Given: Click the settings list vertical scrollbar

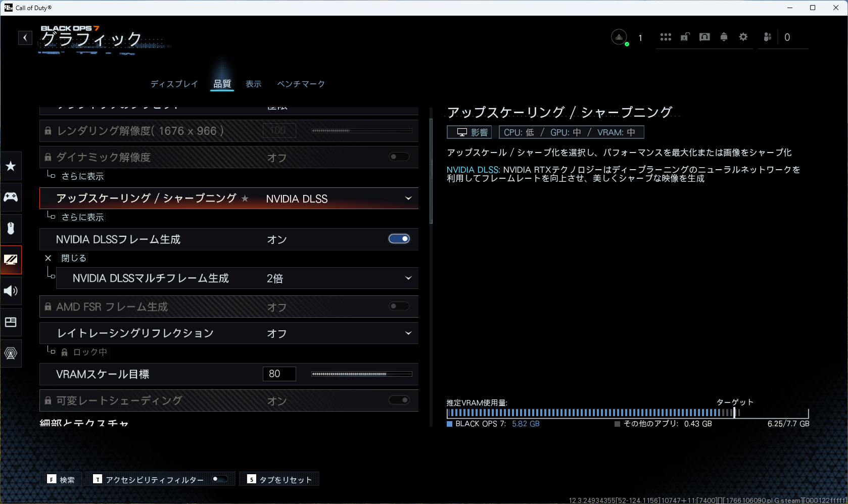Looking at the screenshot, I should 431,171.
